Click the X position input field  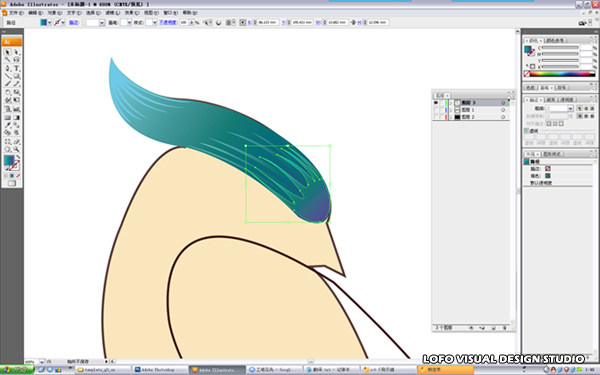point(267,23)
